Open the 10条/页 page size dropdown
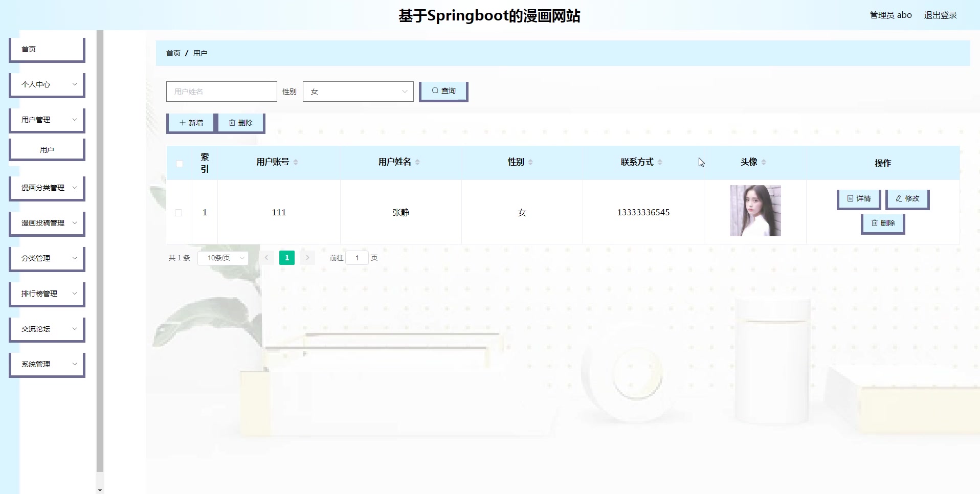The height and width of the screenshot is (494, 980). pos(222,258)
